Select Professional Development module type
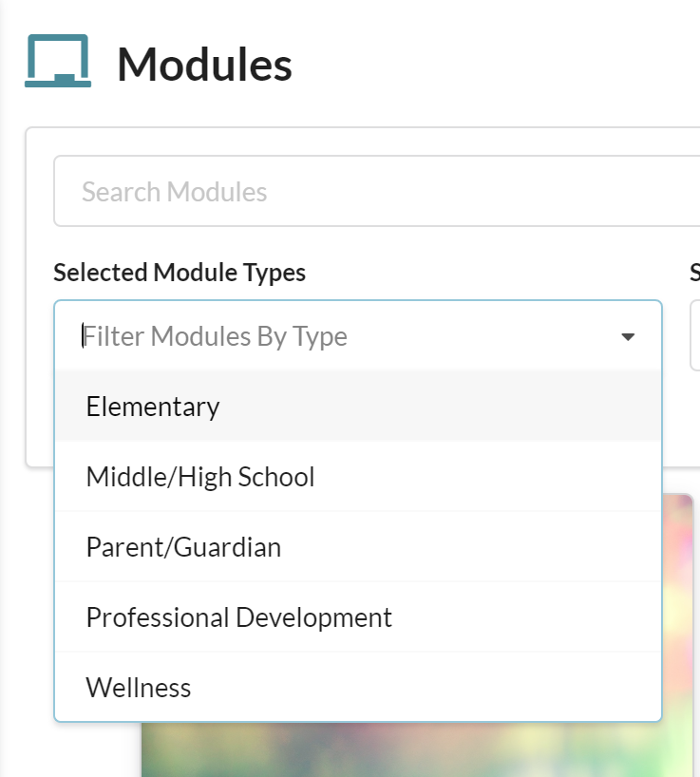Screen dimensions: 700x777 tap(358, 617)
